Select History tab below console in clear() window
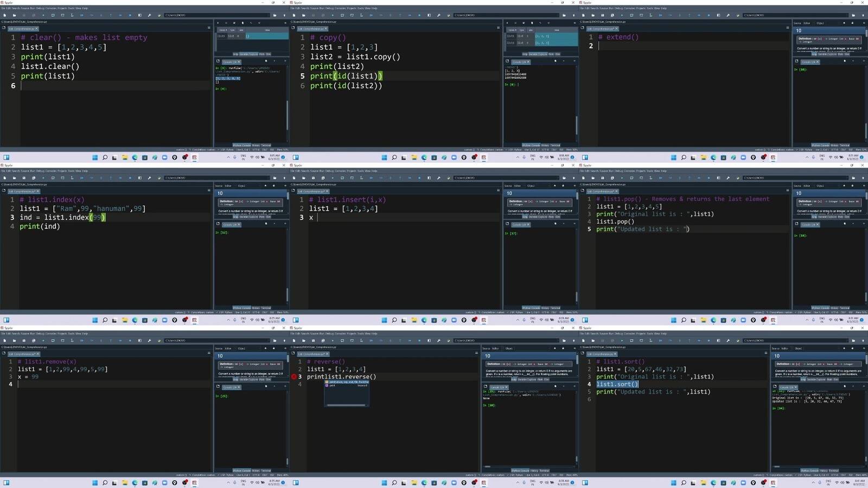 (256, 145)
